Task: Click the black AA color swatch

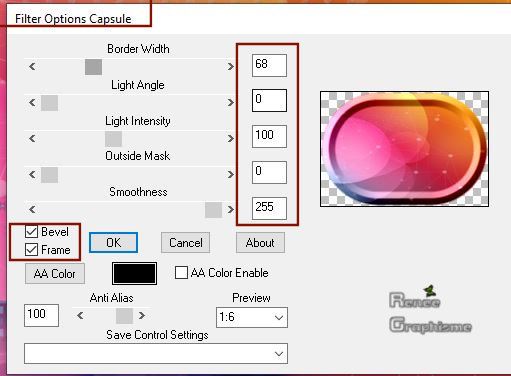Action: click(x=134, y=274)
